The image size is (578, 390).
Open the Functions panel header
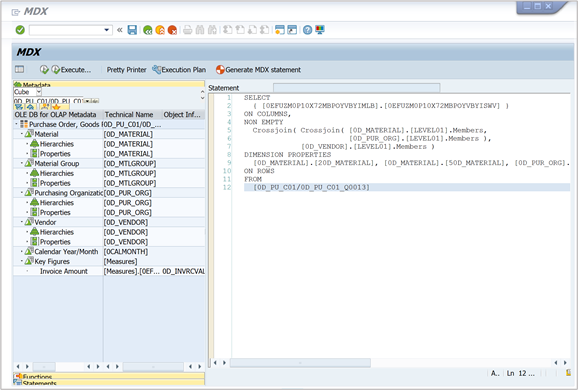pyautogui.click(x=109, y=376)
